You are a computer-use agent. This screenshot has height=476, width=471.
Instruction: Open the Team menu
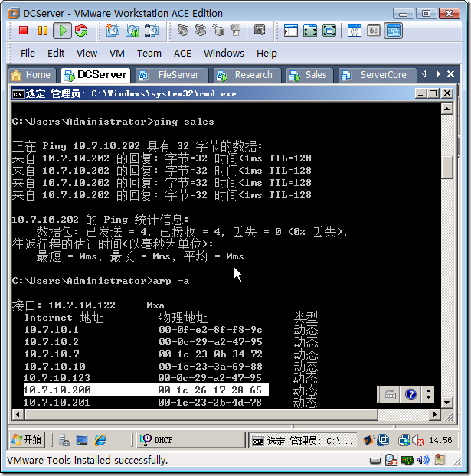(149, 53)
